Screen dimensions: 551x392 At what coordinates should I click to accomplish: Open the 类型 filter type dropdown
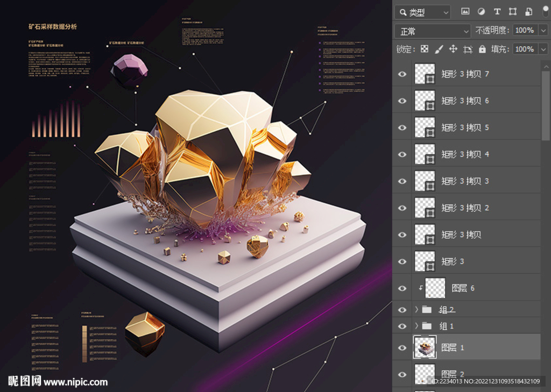[x=422, y=12]
